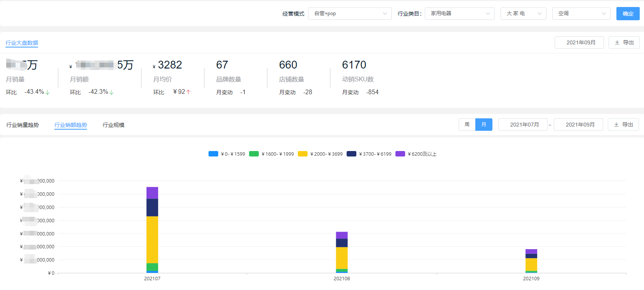
Task: Click the green down arrow beside -42.3%
Action: pyautogui.click(x=112, y=92)
